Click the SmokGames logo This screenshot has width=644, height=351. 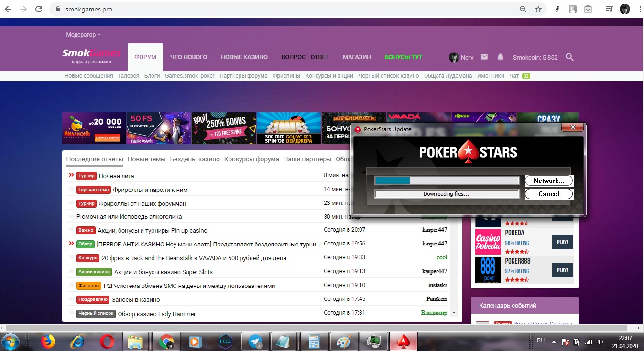pyautogui.click(x=91, y=55)
